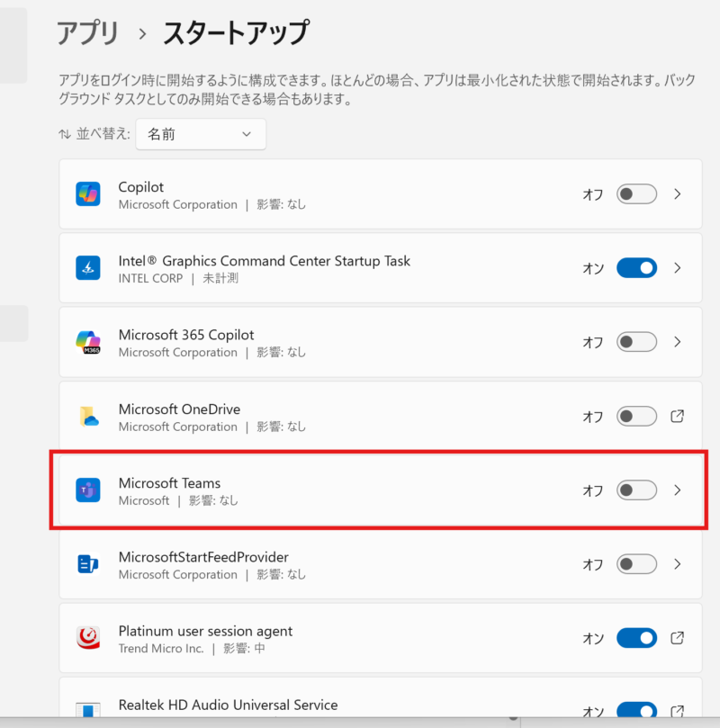Open external link for Platinum user session agent

678,638
